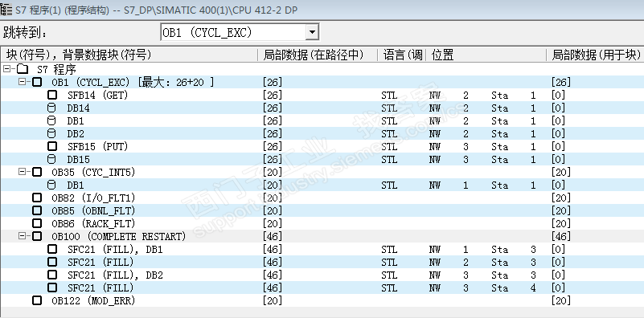644x318 pixels.
Task: Click the block icon of SFB14 (GET)
Action: 52,95
